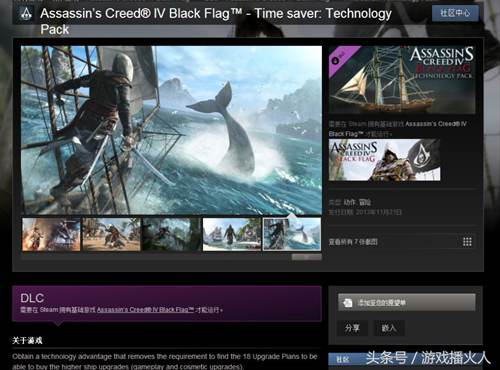The image size is (500, 370).
Task: Click the genre tags action adventure (动作, 冒险)
Action: click(x=357, y=202)
